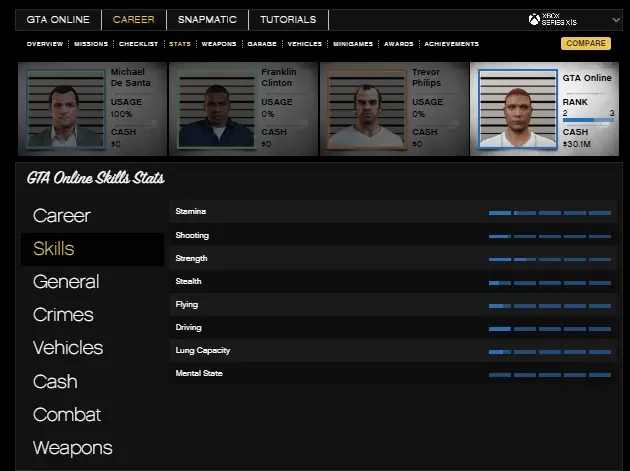Click the Flying skill bar

(x=550, y=306)
